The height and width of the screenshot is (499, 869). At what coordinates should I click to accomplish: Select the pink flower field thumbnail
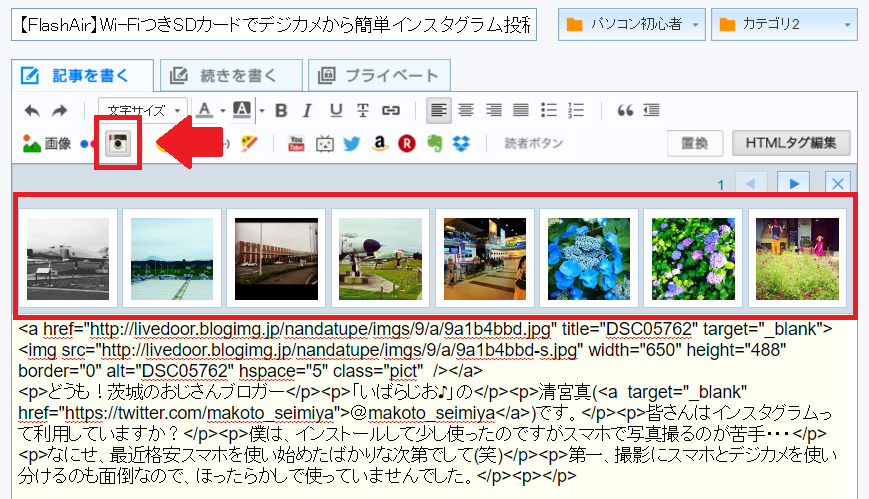797,258
